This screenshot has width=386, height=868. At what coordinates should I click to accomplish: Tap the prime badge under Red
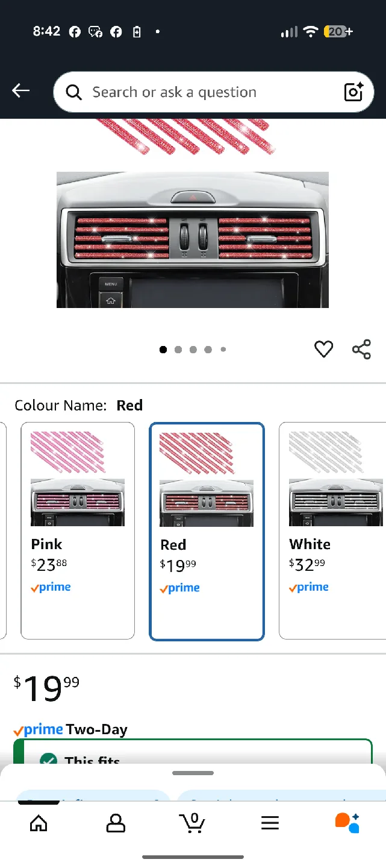[x=179, y=588]
